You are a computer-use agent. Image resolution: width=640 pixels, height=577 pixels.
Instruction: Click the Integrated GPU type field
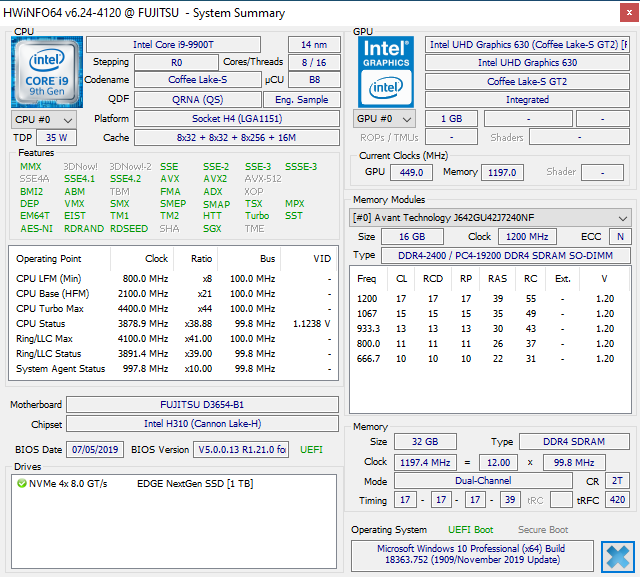coord(527,100)
